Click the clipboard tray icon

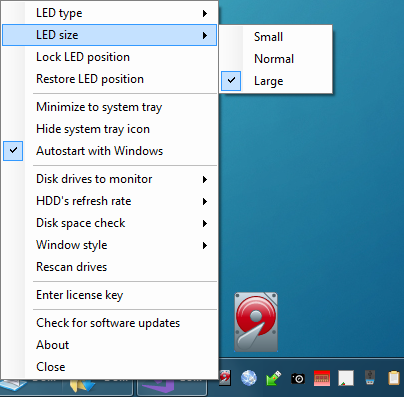pos(394,378)
